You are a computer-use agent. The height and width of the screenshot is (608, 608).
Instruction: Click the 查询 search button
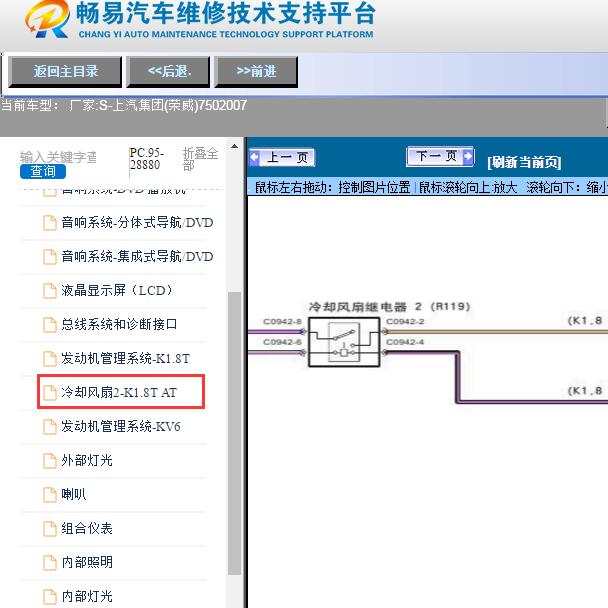click(x=43, y=171)
